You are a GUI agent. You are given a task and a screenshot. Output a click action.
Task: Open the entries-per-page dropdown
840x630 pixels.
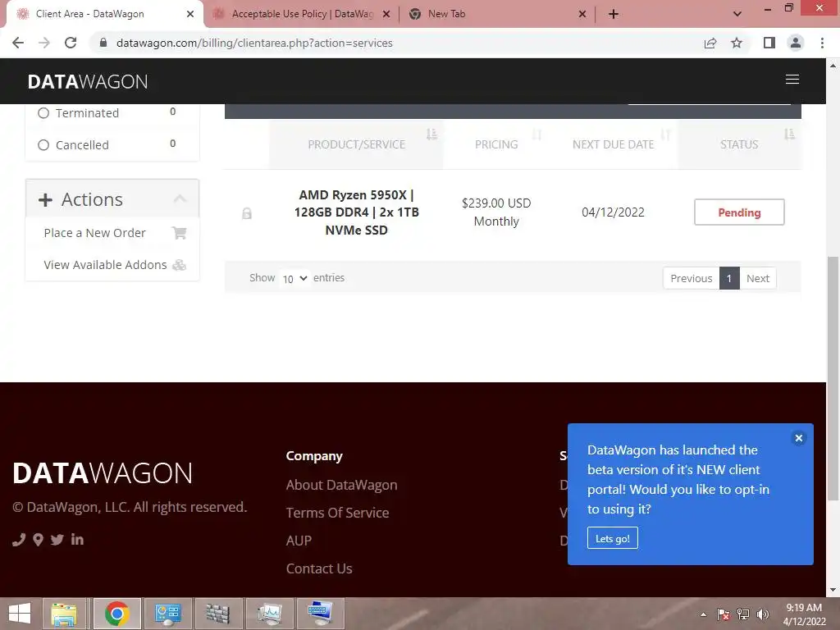pyautogui.click(x=294, y=278)
